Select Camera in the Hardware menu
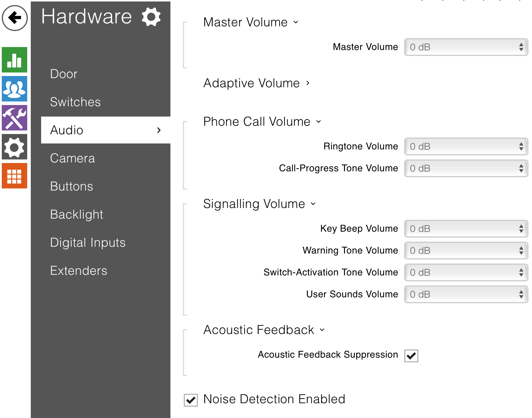 [72, 158]
